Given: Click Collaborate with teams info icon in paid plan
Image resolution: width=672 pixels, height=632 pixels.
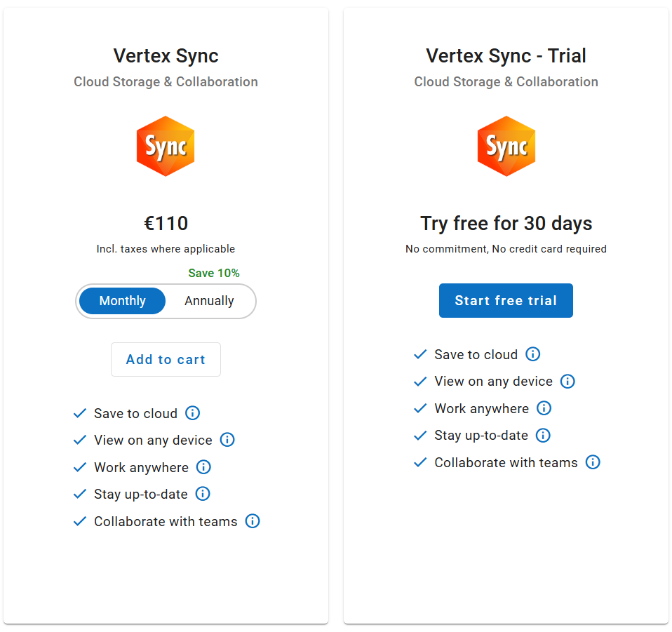Looking at the screenshot, I should (253, 521).
